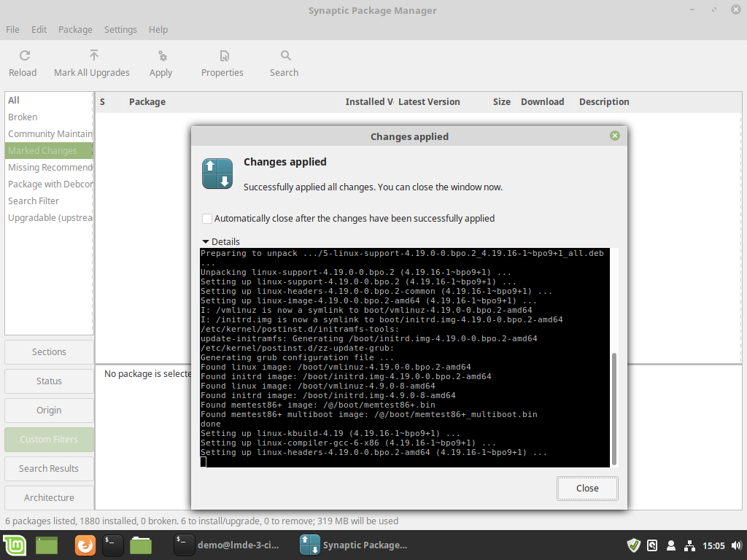
Task: Launch Terminal from the panel launcher
Action: point(113,545)
